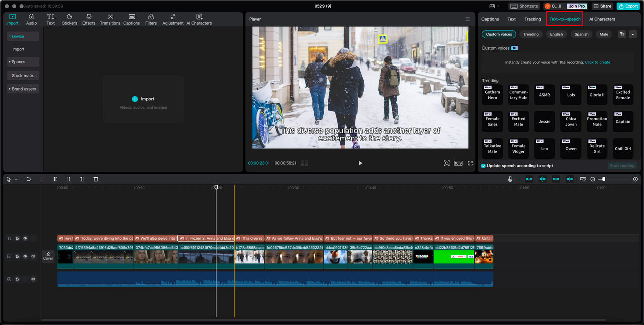Click the Export button
Screen dimensions: 644x325
[x=628, y=6]
